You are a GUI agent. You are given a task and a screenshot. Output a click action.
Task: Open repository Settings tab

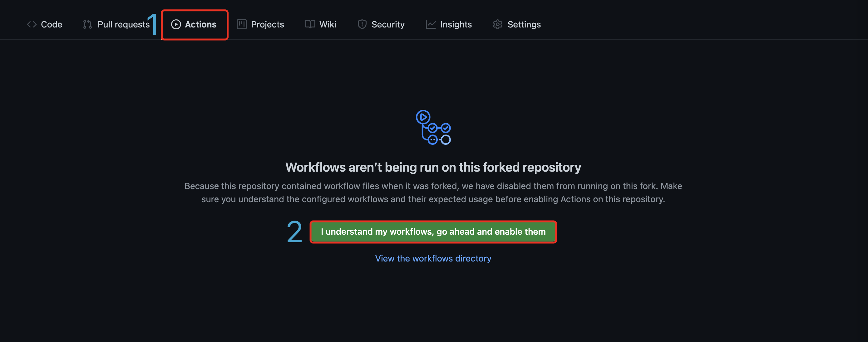(524, 24)
